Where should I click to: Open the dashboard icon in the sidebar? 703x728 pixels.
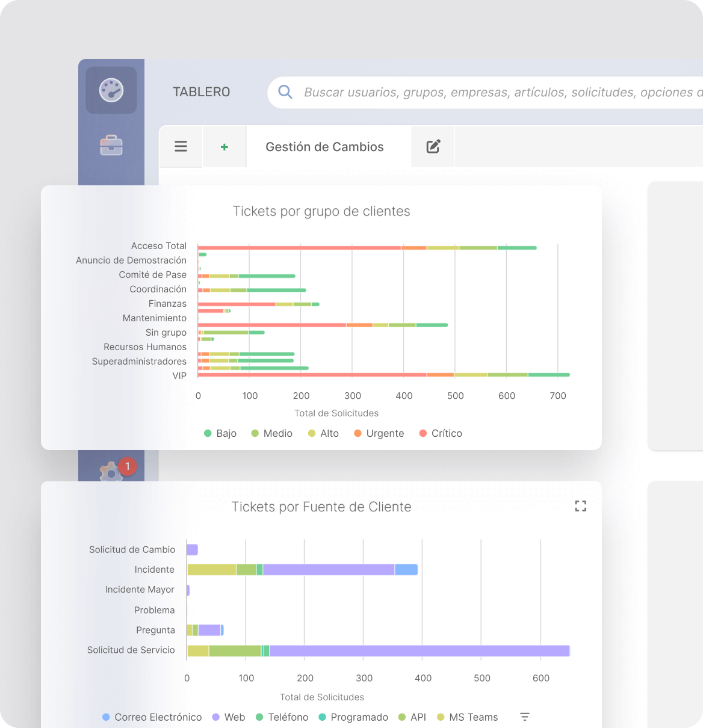click(x=111, y=90)
